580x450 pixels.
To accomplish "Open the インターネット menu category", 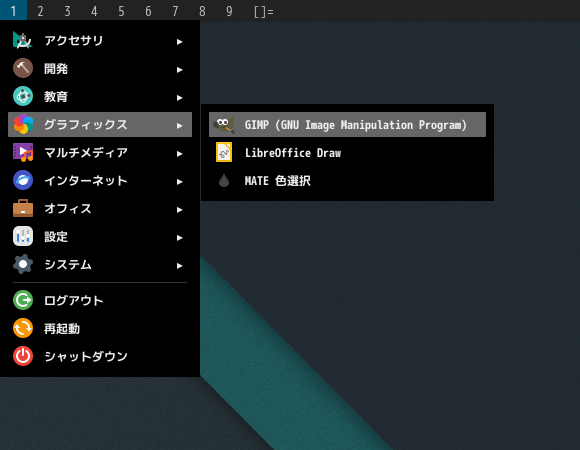I will (100, 180).
